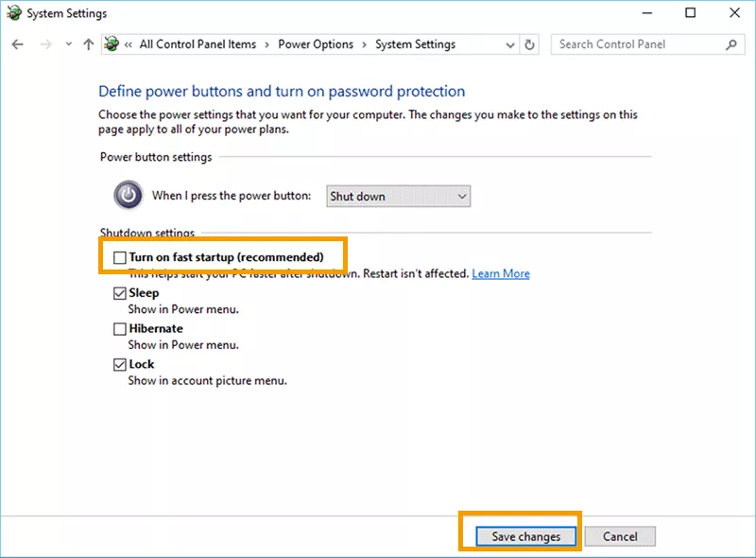Navigate to Power Options breadcrumb

316,44
